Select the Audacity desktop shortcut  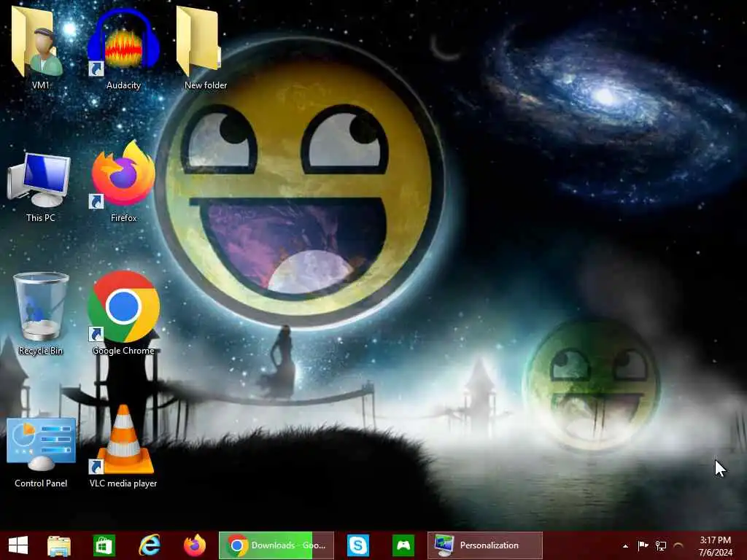123,42
